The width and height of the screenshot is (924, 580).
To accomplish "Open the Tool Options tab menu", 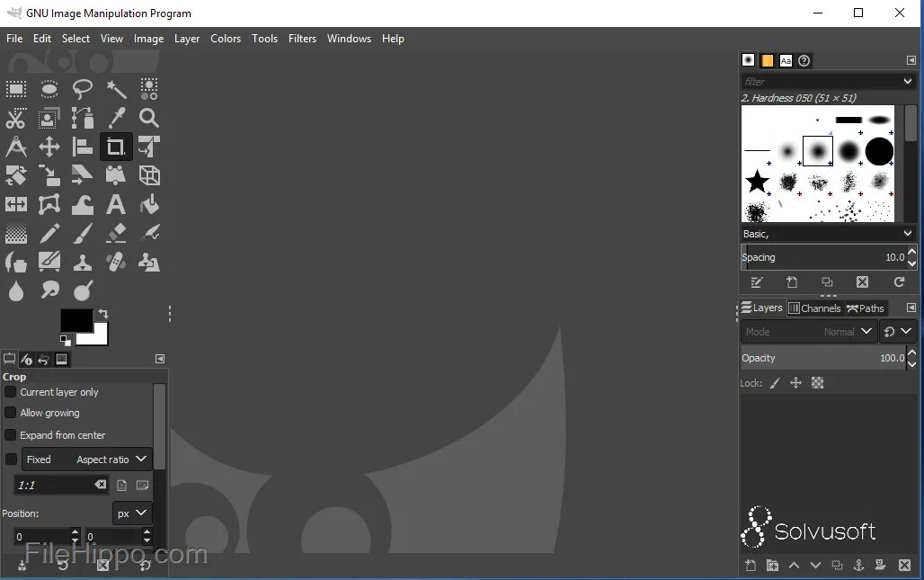I will (160, 359).
